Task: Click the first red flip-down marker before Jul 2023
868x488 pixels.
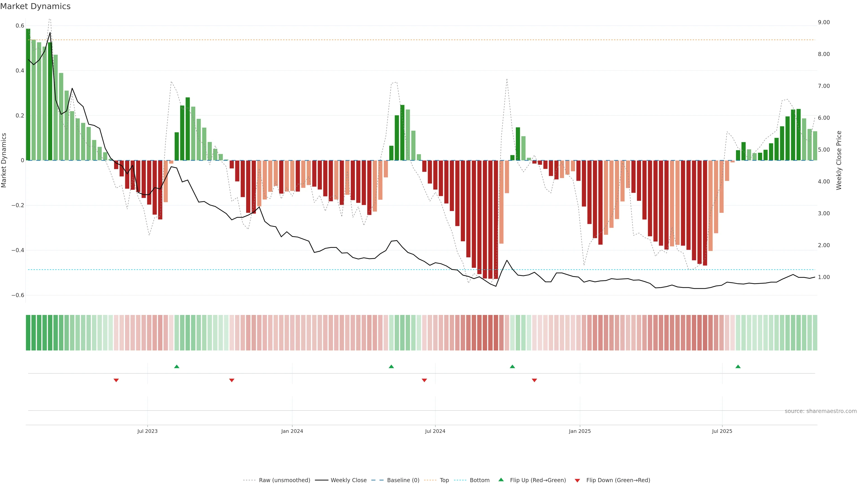Action: click(116, 380)
